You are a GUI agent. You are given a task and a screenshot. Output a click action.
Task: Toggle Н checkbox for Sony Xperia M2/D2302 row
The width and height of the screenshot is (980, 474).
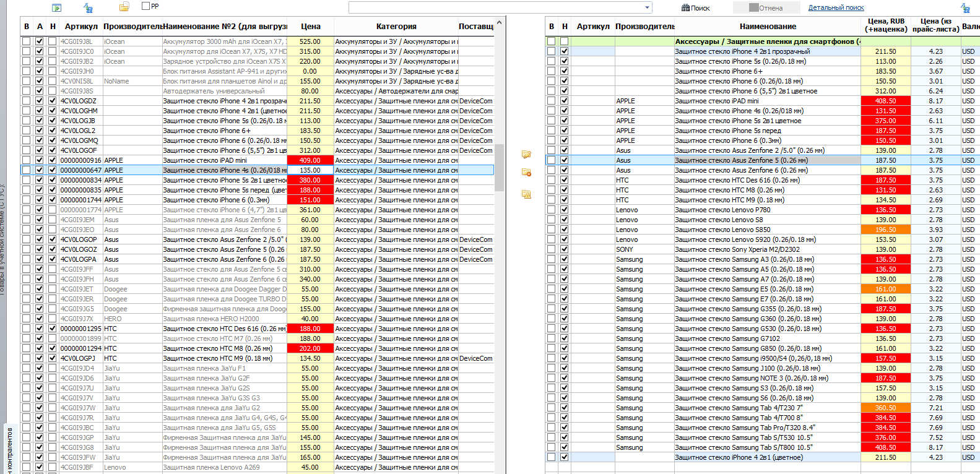[x=564, y=249]
